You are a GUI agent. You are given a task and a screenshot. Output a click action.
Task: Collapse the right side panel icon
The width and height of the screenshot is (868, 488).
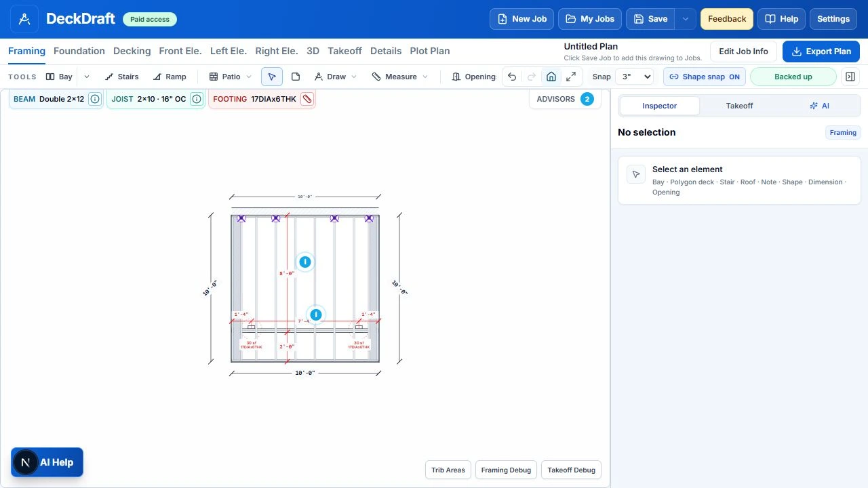(850, 77)
